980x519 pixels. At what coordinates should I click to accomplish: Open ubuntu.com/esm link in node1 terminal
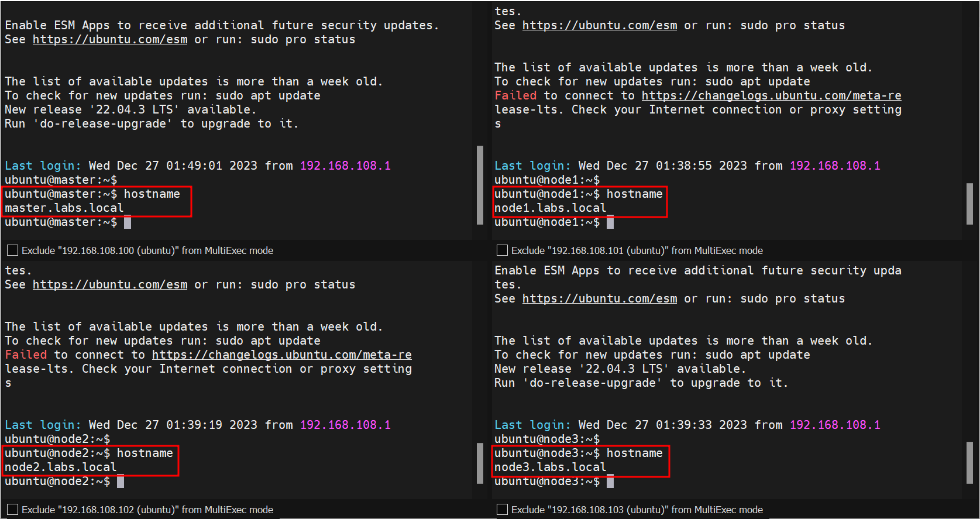[x=600, y=26]
